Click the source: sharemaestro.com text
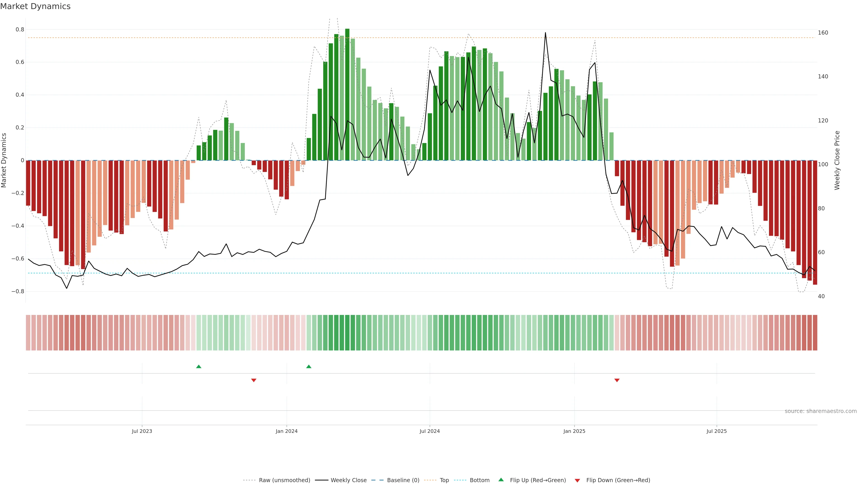868x488 pixels. [x=821, y=411]
